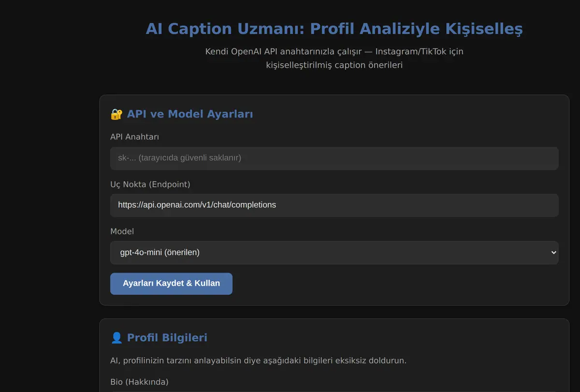580x392 pixels.
Task: Click the API Anahtarı label
Action: [134, 137]
